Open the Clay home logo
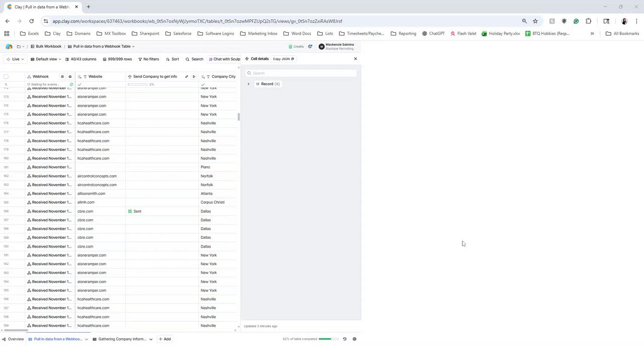Viewport: 644px width, 346px height. [9, 47]
